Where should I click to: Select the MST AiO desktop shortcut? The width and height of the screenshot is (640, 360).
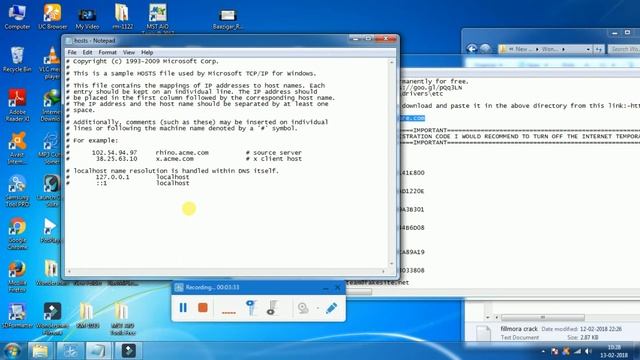click(158, 18)
